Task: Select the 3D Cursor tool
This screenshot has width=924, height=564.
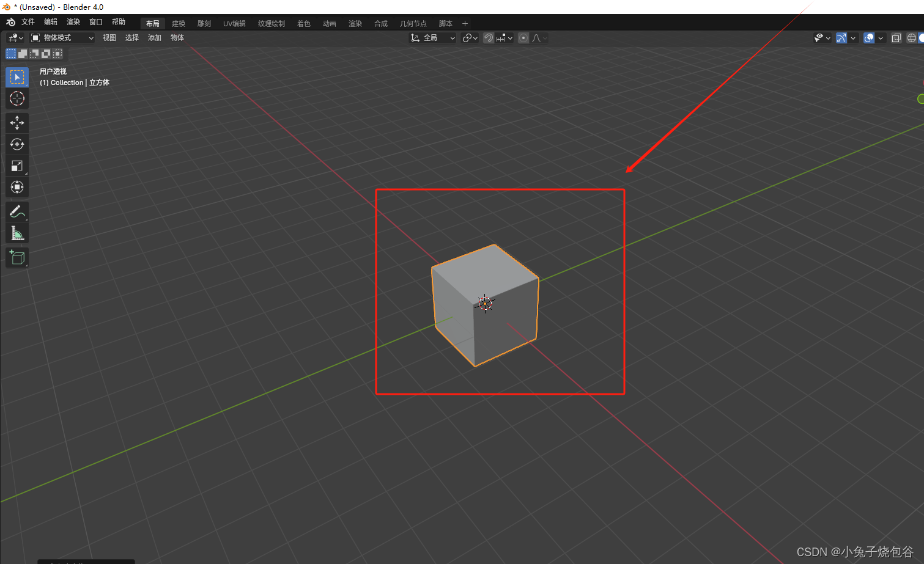Action: (17, 98)
